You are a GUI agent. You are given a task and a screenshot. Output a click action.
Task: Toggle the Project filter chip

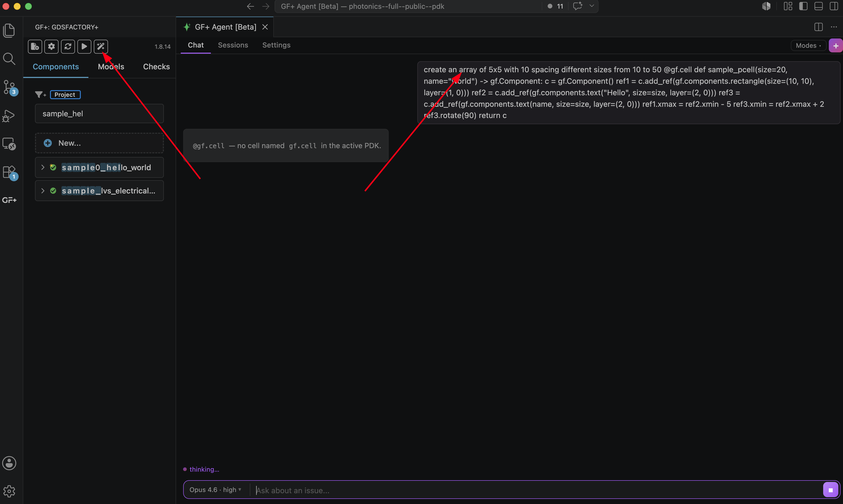[x=65, y=95]
